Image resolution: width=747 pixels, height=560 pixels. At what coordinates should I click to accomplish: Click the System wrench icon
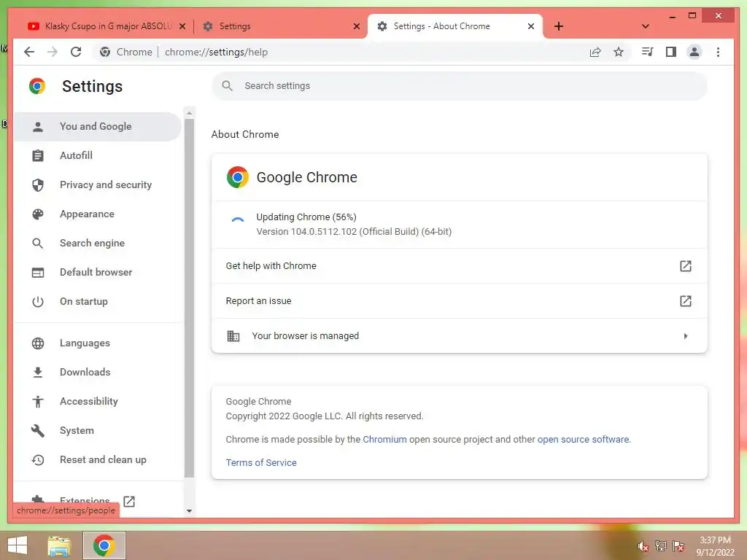click(x=38, y=430)
